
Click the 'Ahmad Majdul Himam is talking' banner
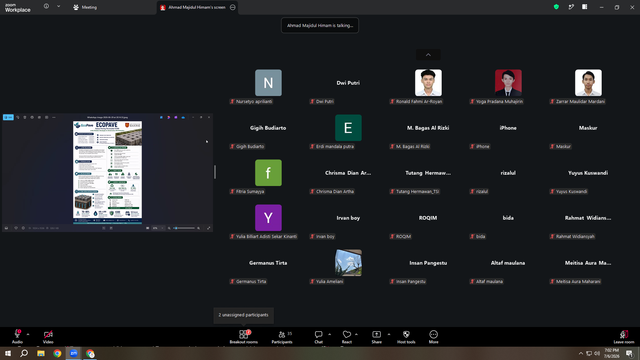tap(320, 25)
